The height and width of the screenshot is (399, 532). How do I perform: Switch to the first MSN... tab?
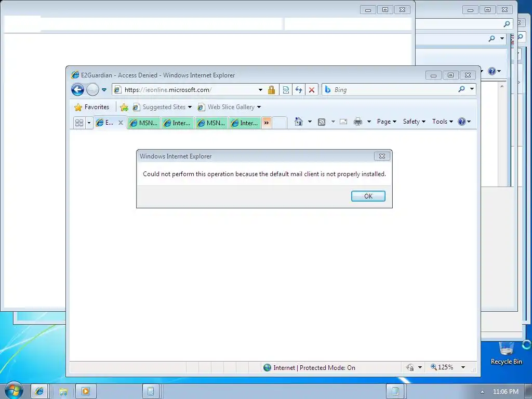click(144, 123)
